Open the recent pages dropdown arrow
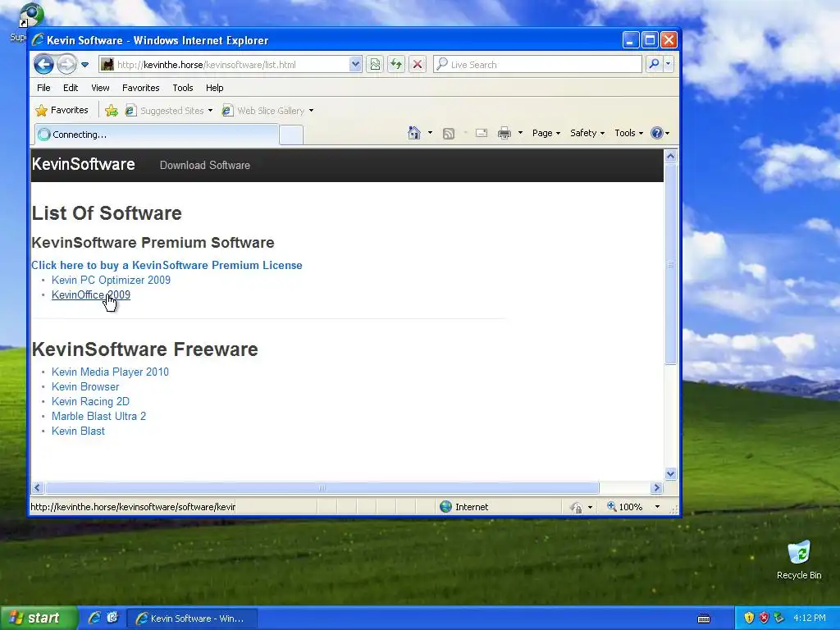This screenshot has height=630, width=840. (84, 65)
